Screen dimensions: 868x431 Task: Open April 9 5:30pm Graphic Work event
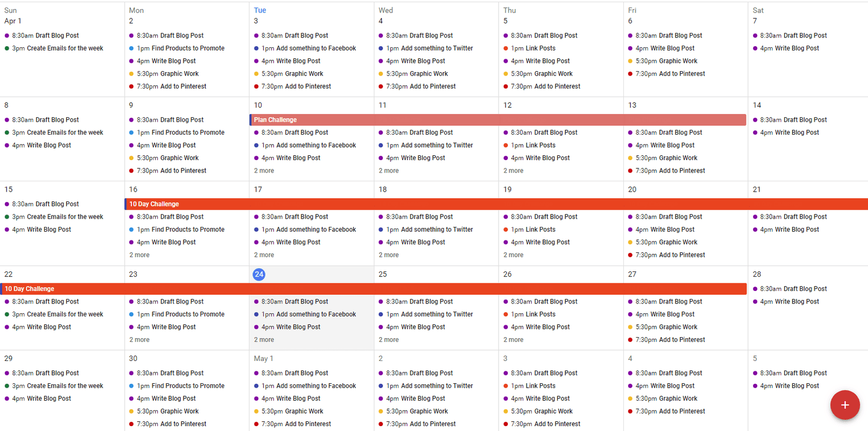tap(164, 158)
